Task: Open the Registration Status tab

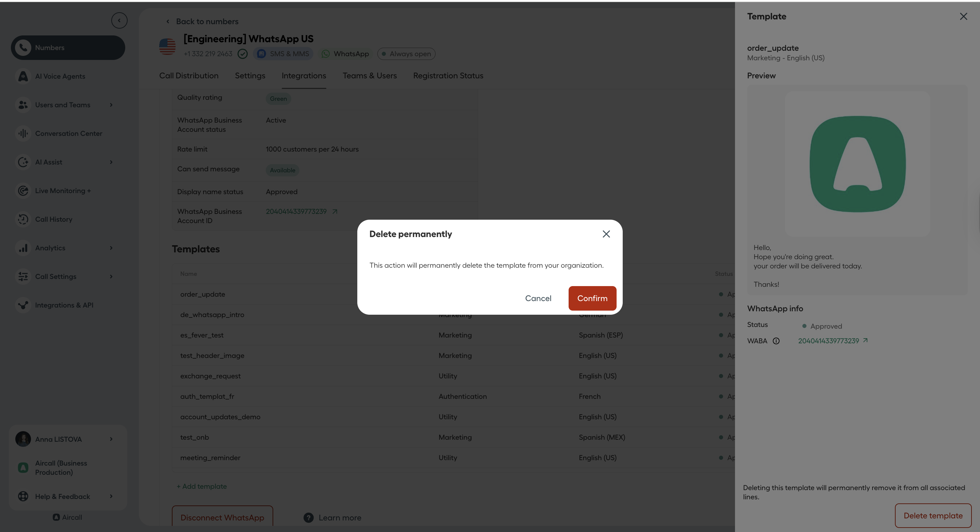Action: 448,75
